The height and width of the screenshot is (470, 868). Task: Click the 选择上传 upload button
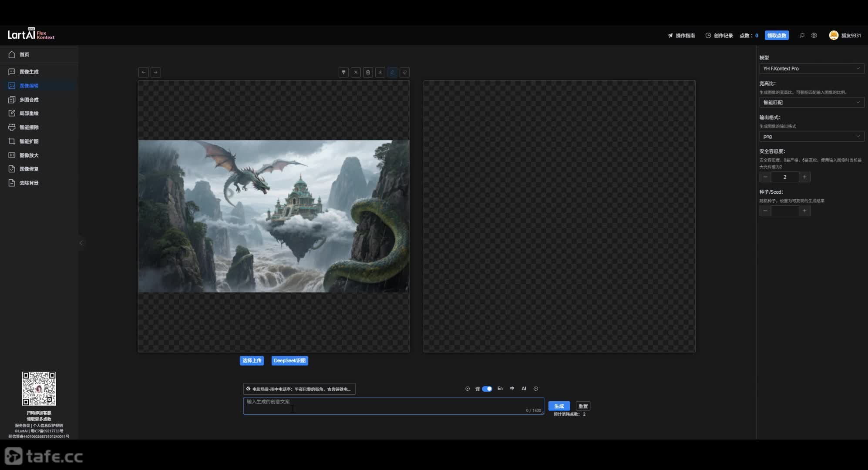[252, 360]
